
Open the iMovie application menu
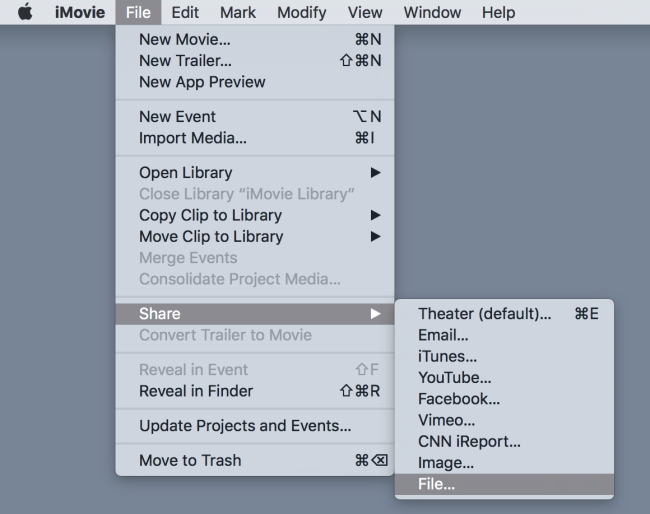point(80,12)
